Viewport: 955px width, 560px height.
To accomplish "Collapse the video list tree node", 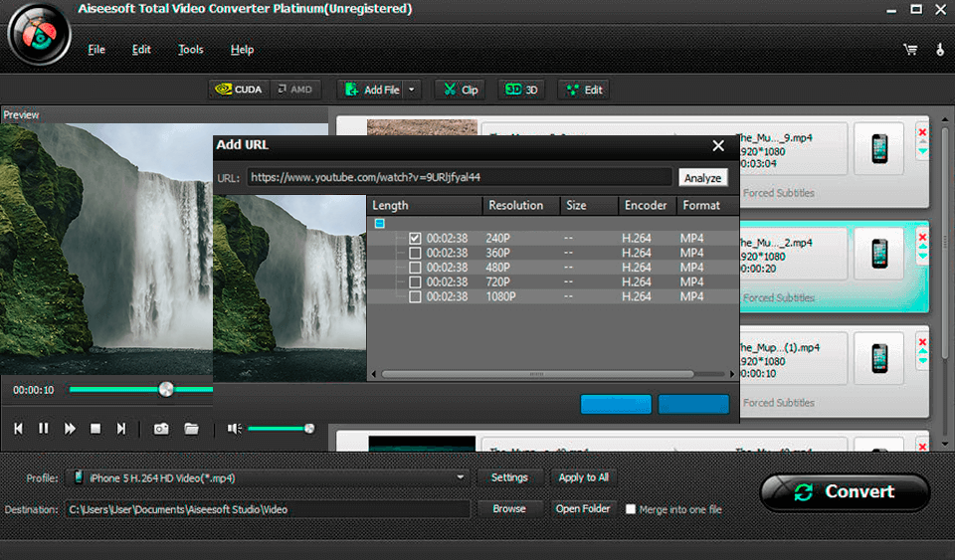I will (379, 224).
